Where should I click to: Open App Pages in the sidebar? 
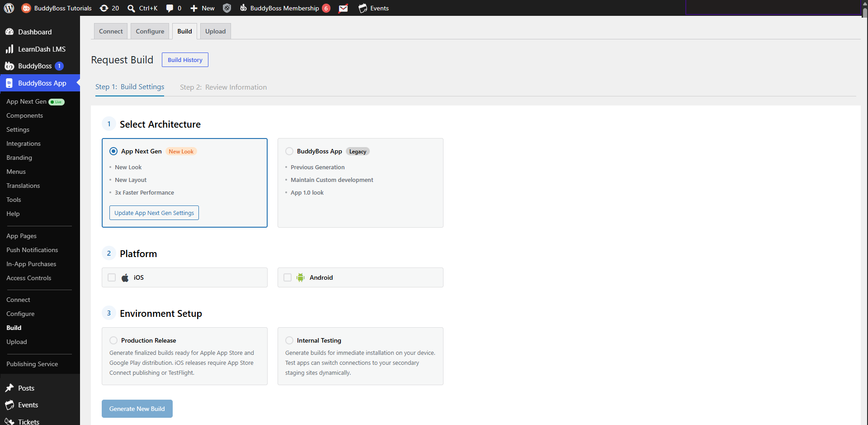click(x=21, y=236)
